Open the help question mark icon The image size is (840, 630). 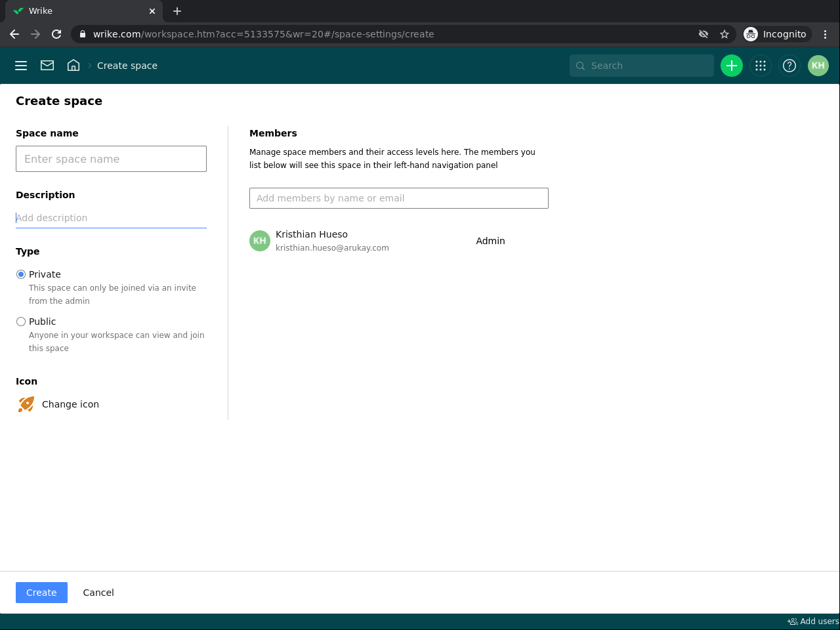[x=789, y=66]
